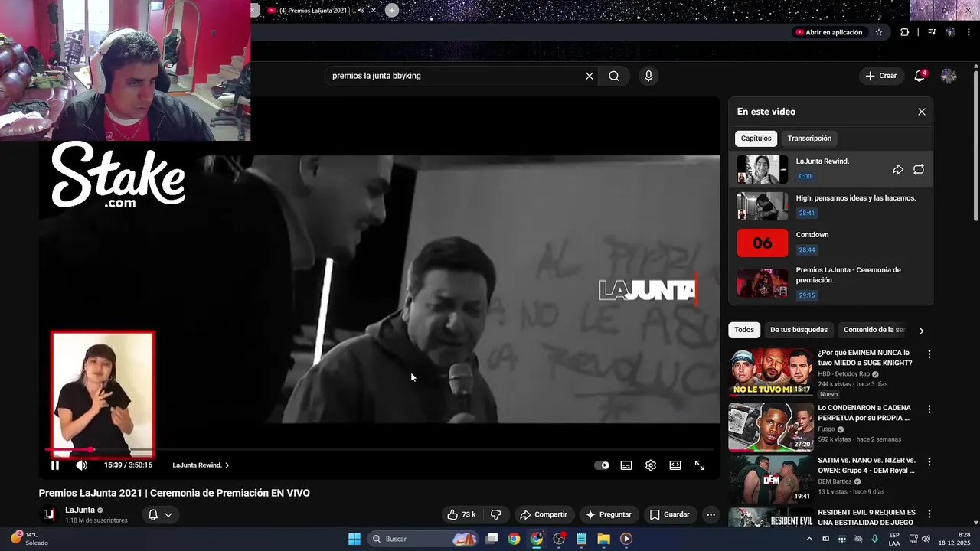Screen dimensions: 980x551
Task: Clear the search box text
Action: pyautogui.click(x=590, y=76)
